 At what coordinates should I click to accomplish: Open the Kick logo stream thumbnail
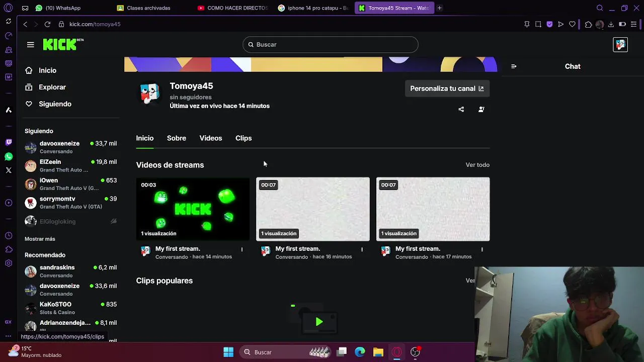click(x=193, y=209)
